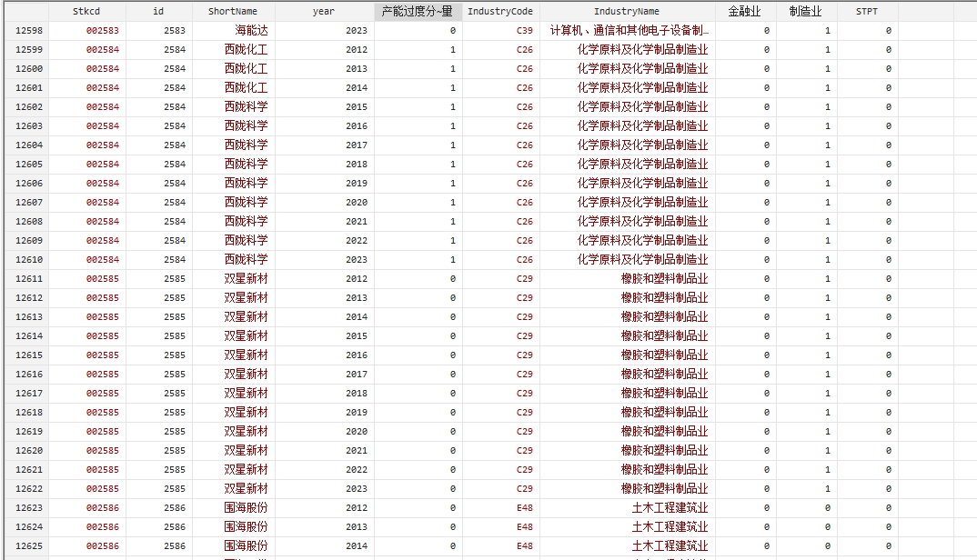Click 土木工程建筑业 in row 12625
Image resolution: width=977 pixels, height=560 pixels.
(670, 546)
